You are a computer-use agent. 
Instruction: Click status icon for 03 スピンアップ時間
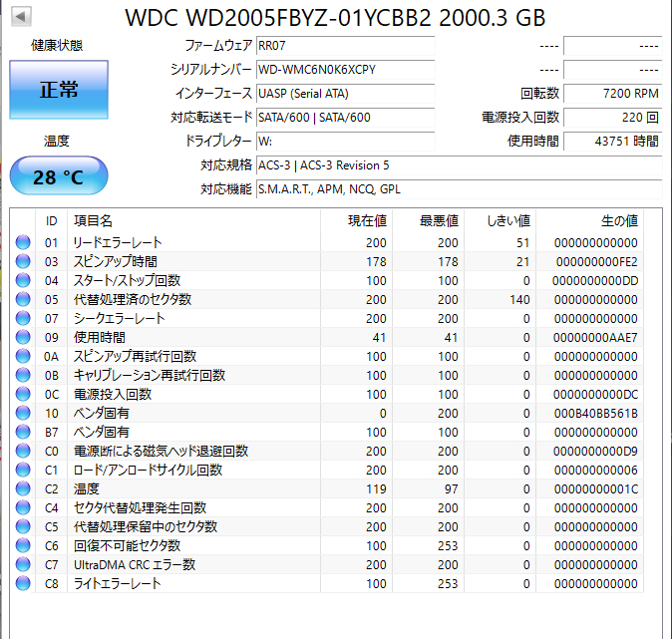(23, 261)
